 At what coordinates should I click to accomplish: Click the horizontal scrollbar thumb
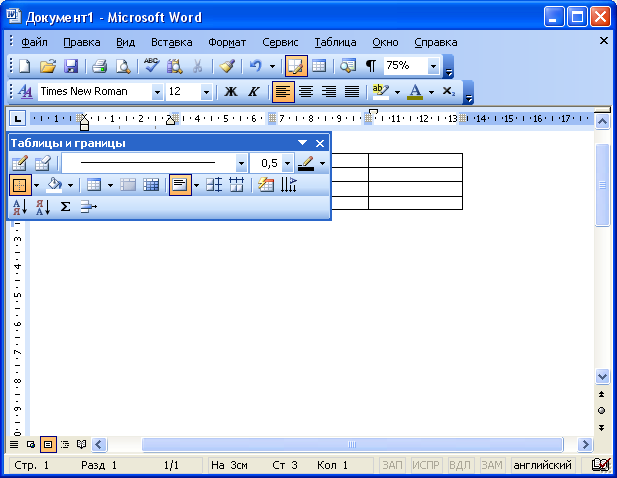tap(352, 445)
